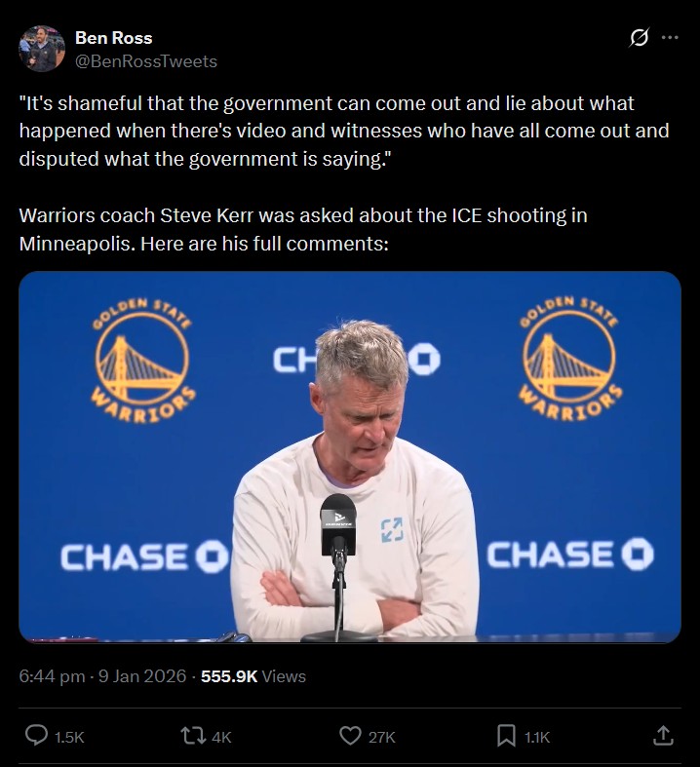Viewport: 700px width, 767px height.
Task: Click the quoted tweet text
Action: coord(344,131)
